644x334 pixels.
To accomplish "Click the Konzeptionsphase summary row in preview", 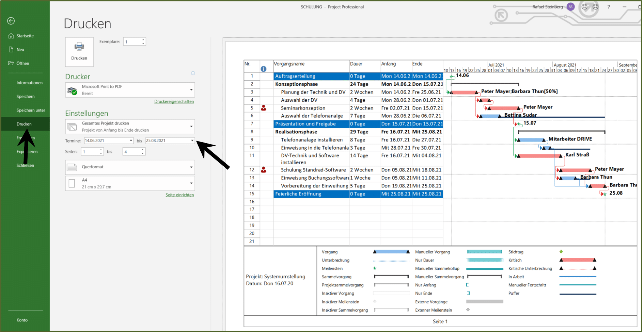I will click(x=343, y=84).
